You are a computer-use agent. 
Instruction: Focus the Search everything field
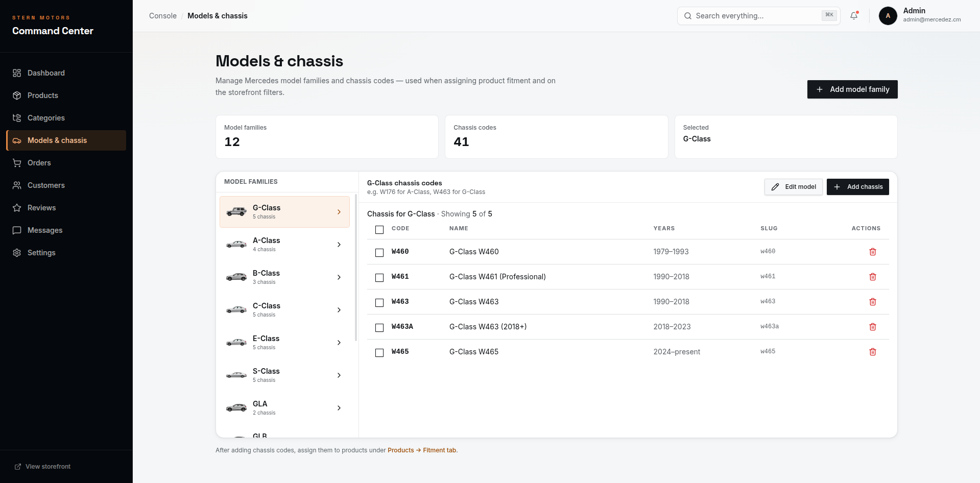click(759, 16)
